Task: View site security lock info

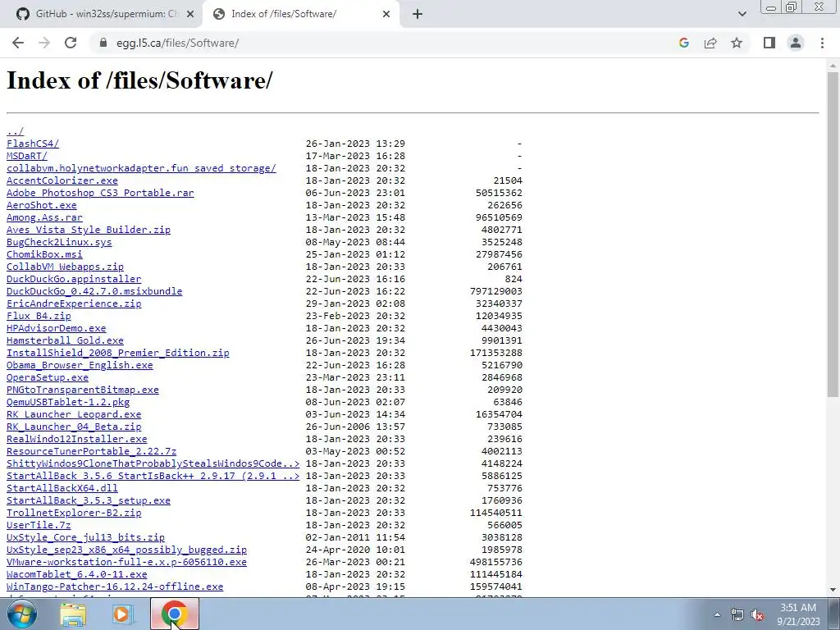Action: 103,43
